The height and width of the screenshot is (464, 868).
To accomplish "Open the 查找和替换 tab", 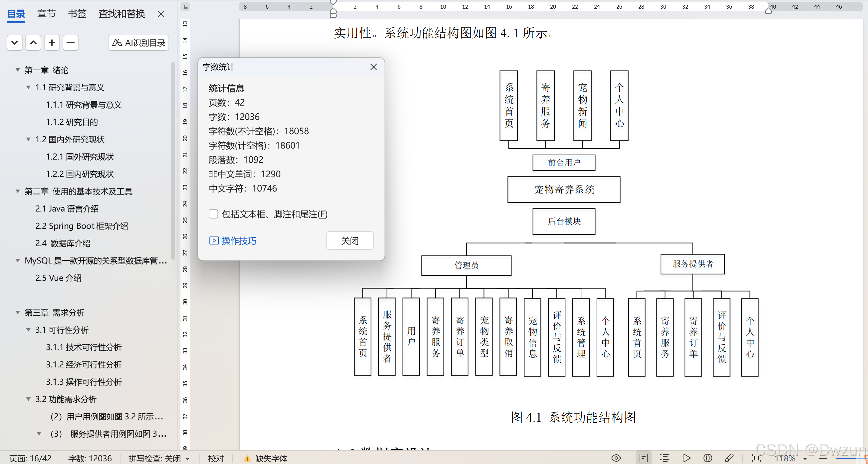I will pyautogui.click(x=121, y=14).
